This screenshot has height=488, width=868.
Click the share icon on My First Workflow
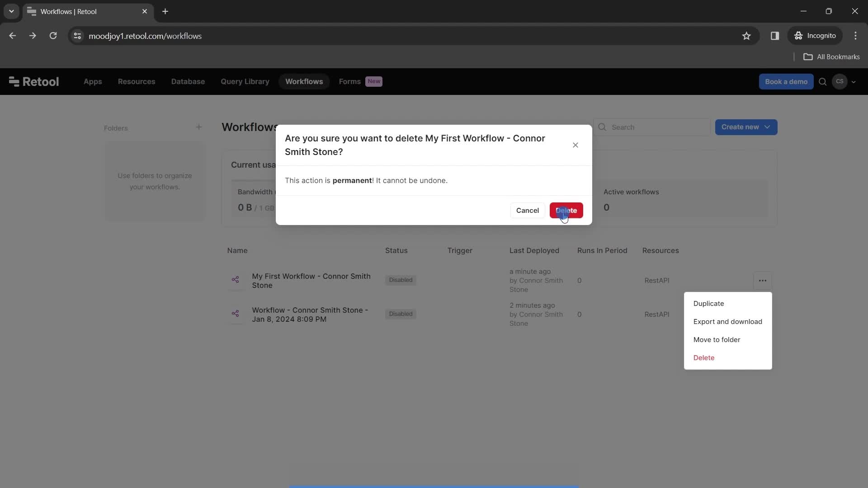pos(236,280)
